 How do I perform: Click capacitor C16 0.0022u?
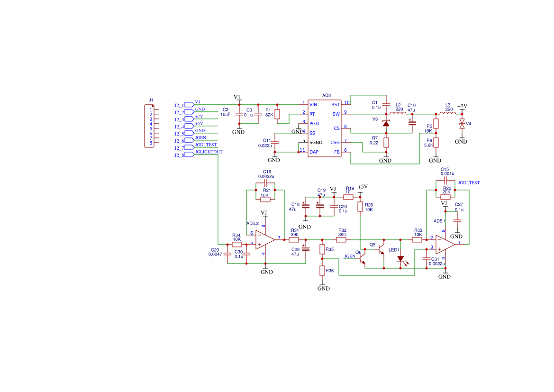(265, 182)
